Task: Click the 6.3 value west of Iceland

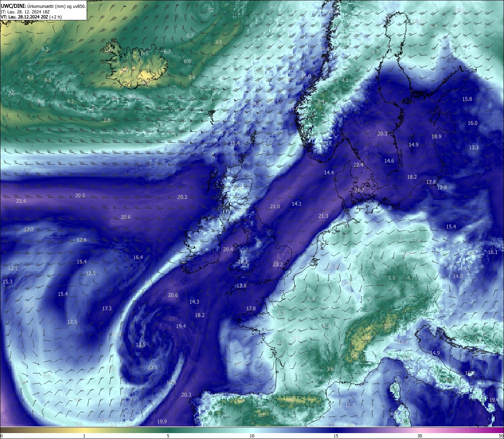Action: click(x=45, y=49)
